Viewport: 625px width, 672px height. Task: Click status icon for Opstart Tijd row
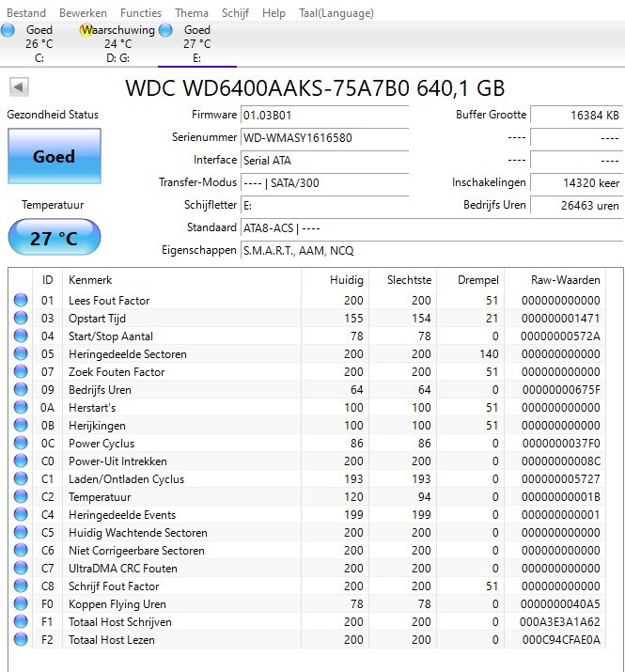(x=21, y=318)
